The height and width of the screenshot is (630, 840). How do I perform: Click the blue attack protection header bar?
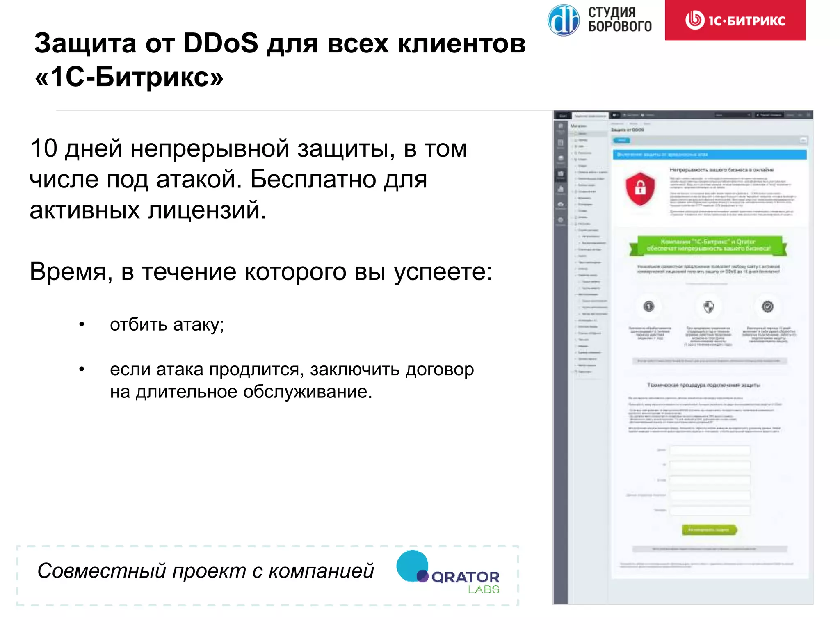point(710,155)
